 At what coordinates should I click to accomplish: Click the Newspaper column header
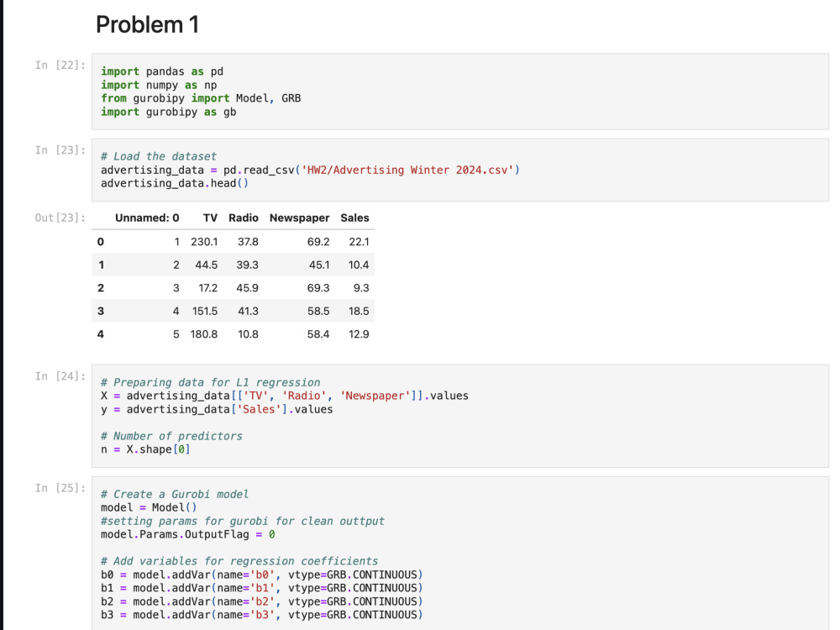tap(300, 218)
